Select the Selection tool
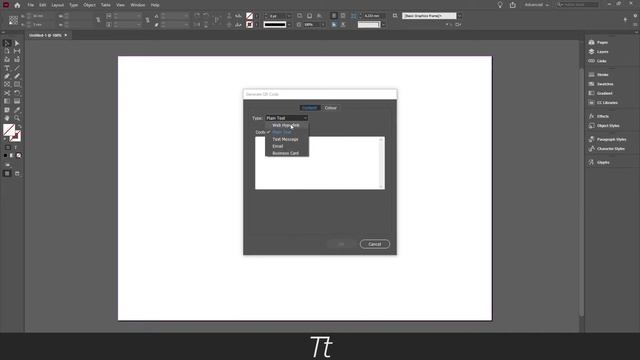 coord(7,43)
